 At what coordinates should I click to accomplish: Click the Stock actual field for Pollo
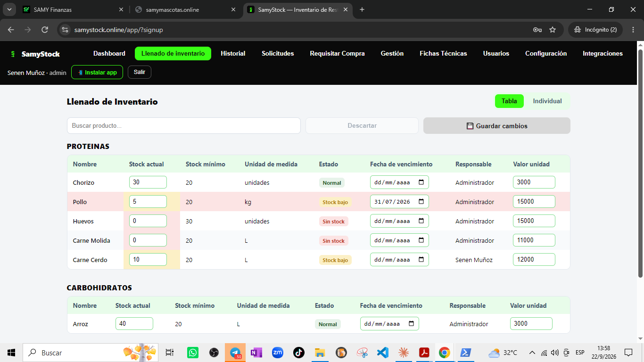tap(148, 202)
